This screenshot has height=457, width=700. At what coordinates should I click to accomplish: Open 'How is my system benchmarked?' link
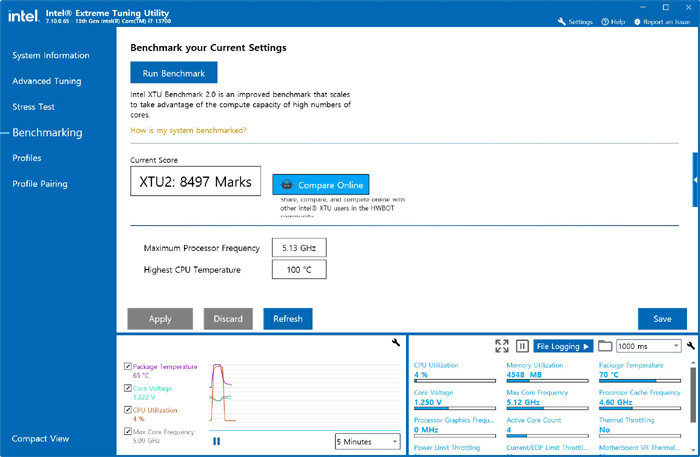click(188, 130)
